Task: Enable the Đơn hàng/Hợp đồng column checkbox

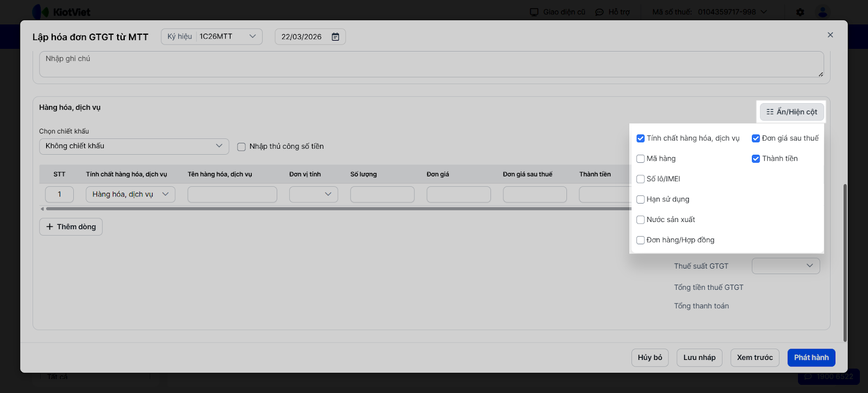Action: pos(641,240)
